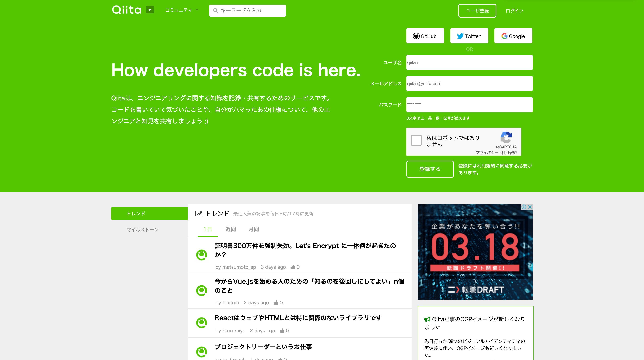Sign up with the Google icon
Screen dimensions: 644x360
coord(504,36)
